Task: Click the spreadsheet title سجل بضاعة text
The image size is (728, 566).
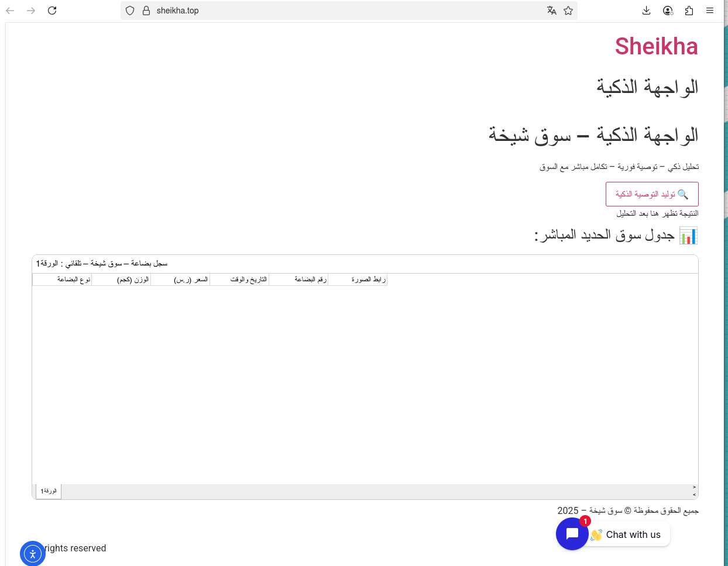Action: pyautogui.click(x=102, y=264)
